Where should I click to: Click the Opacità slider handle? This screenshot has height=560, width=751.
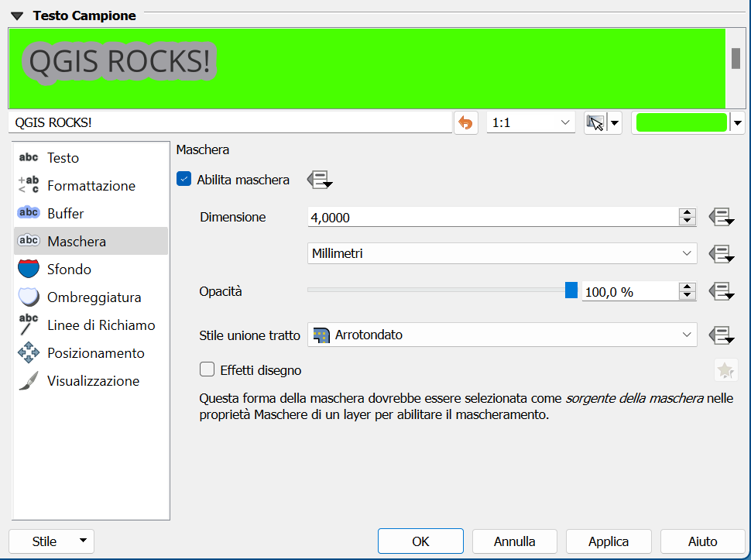(571, 290)
